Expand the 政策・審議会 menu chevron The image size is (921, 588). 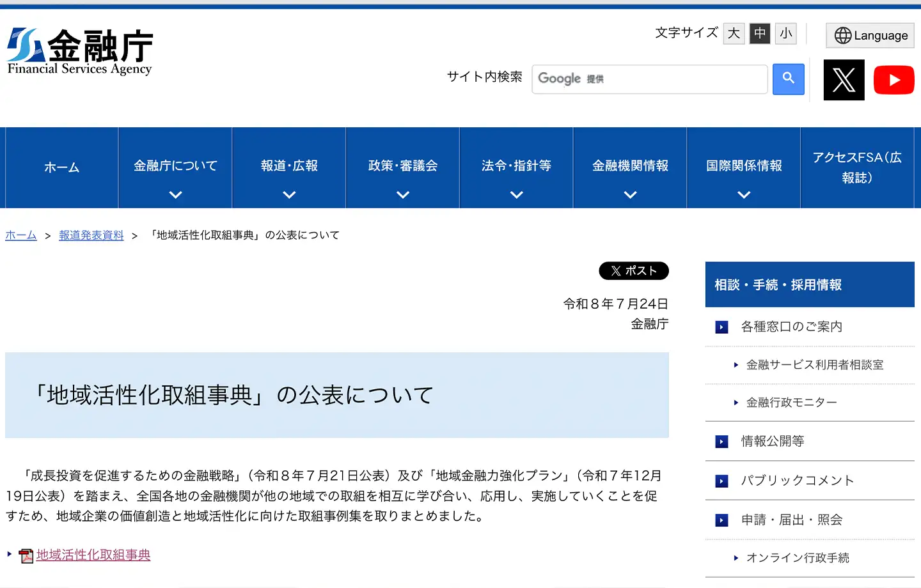coord(403,195)
